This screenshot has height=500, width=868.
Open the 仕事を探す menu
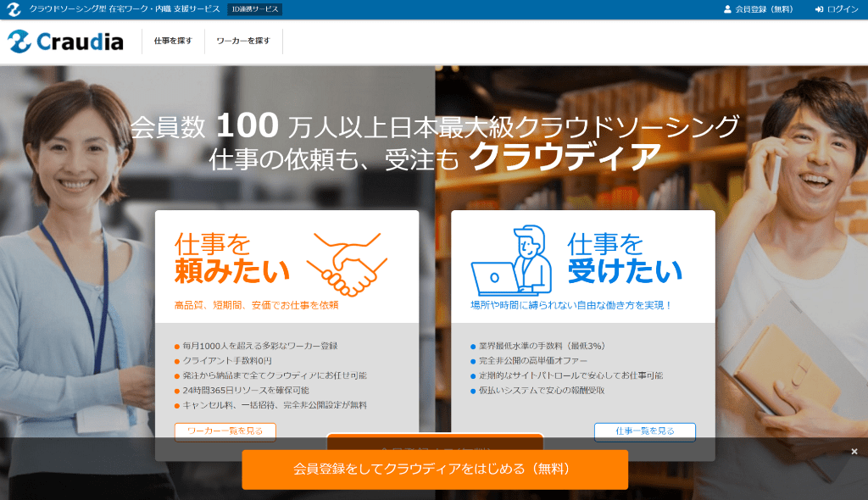point(173,41)
